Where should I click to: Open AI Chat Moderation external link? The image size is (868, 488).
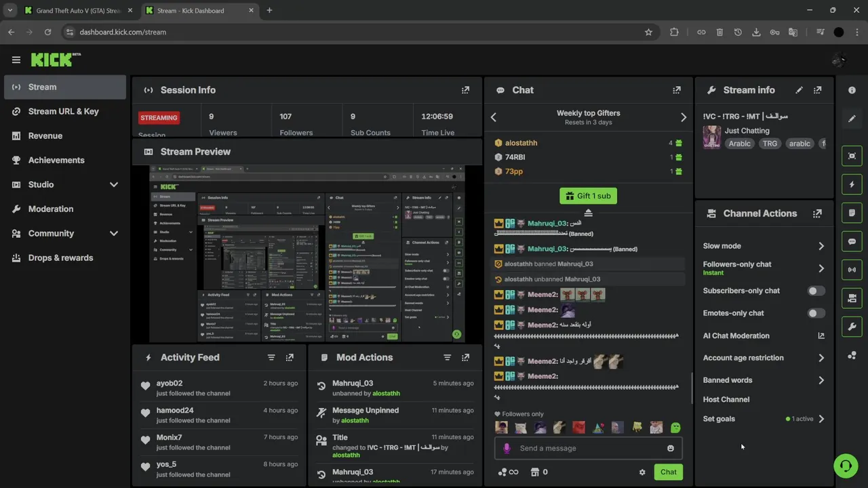(x=821, y=335)
